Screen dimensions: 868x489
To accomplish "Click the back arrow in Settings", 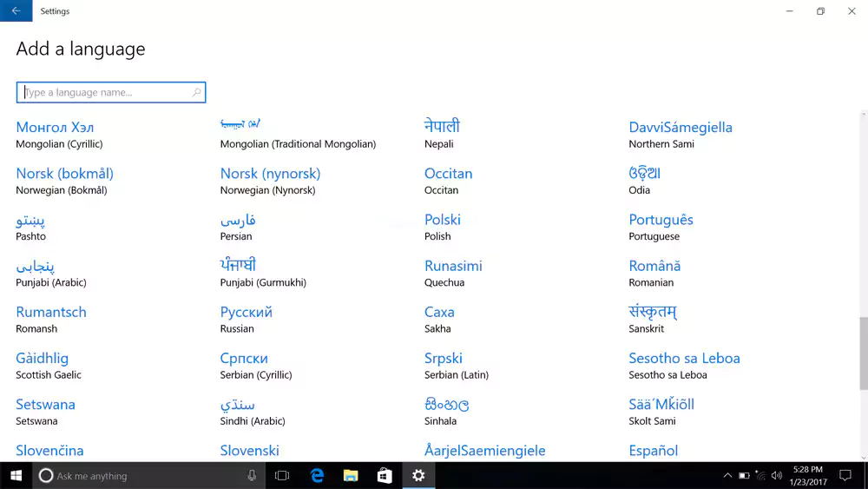I will (16, 11).
